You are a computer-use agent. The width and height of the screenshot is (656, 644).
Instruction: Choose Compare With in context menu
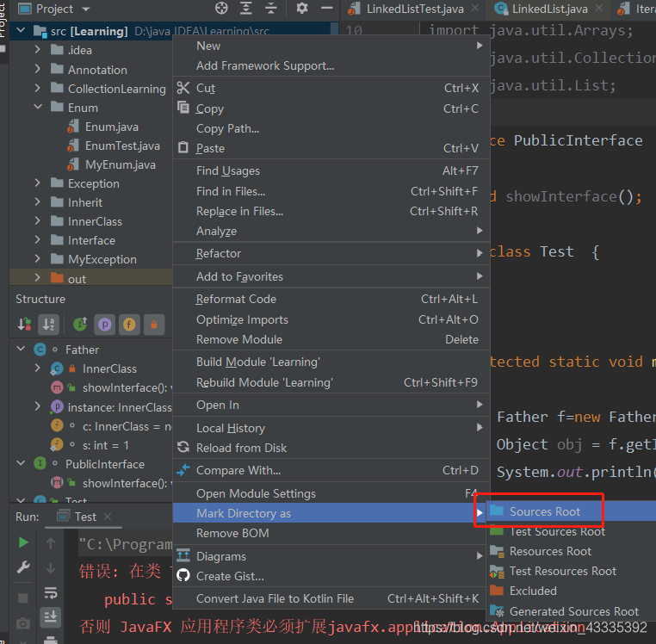coord(331,470)
